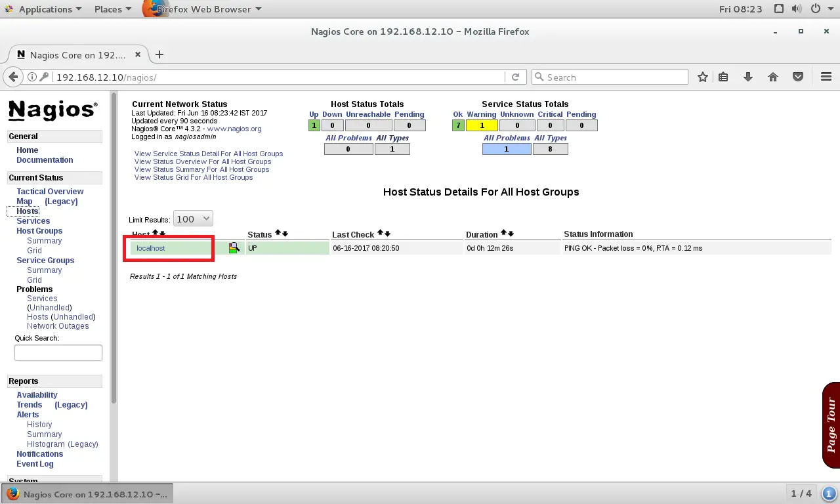Change Limit Results from the 100 dropdown
840x504 pixels.
point(192,219)
